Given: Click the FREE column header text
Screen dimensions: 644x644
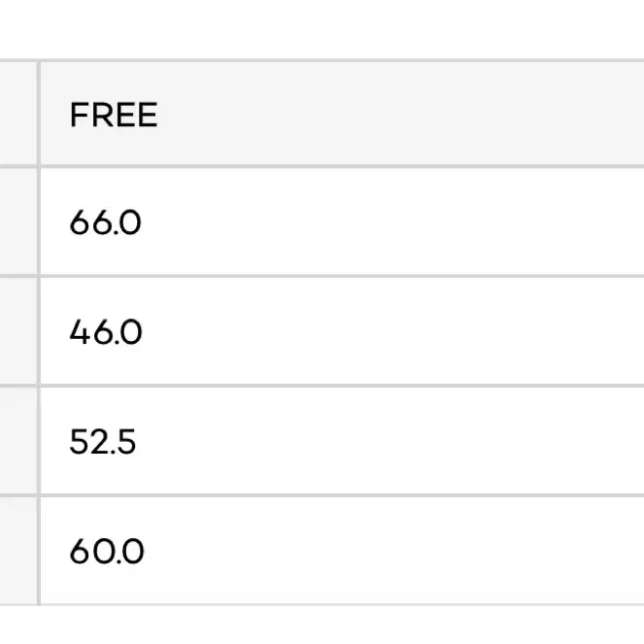Looking at the screenshot, I should (x=114, y=115).
